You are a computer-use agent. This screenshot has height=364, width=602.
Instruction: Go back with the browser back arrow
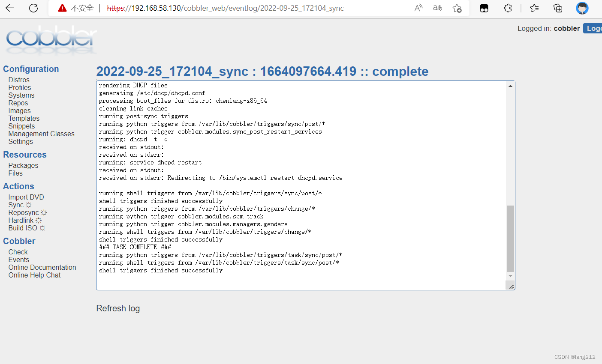[10, 8]
